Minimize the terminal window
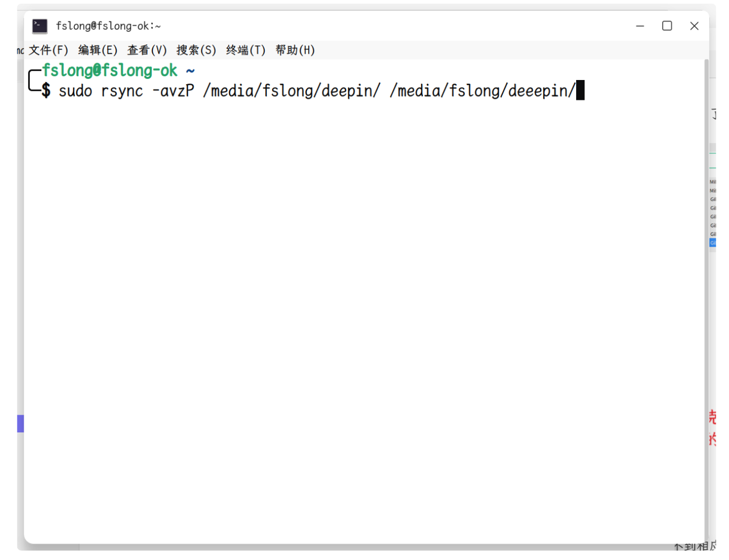This screenshot has height=560, width=729. tap(640, 26)
